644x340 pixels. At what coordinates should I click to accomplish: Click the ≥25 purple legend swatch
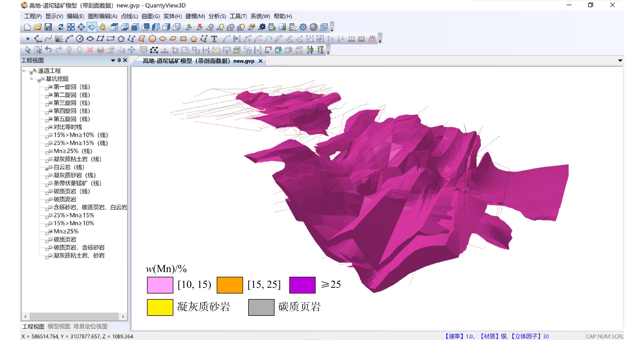[x=302, y=285]
